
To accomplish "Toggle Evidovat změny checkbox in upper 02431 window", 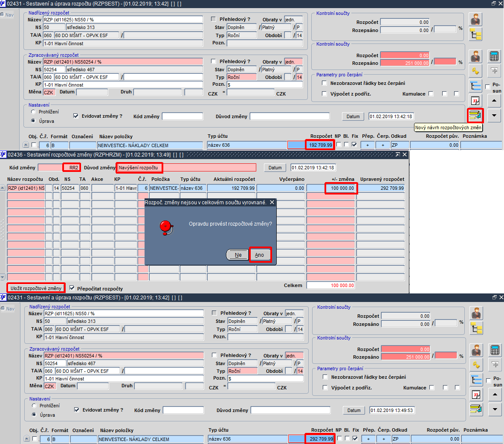I will (76, 116).
